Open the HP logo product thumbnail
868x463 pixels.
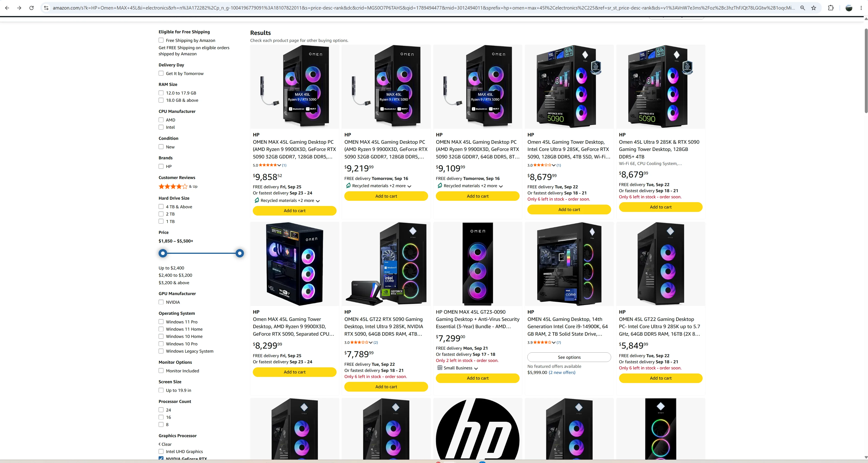click(477, 429)
